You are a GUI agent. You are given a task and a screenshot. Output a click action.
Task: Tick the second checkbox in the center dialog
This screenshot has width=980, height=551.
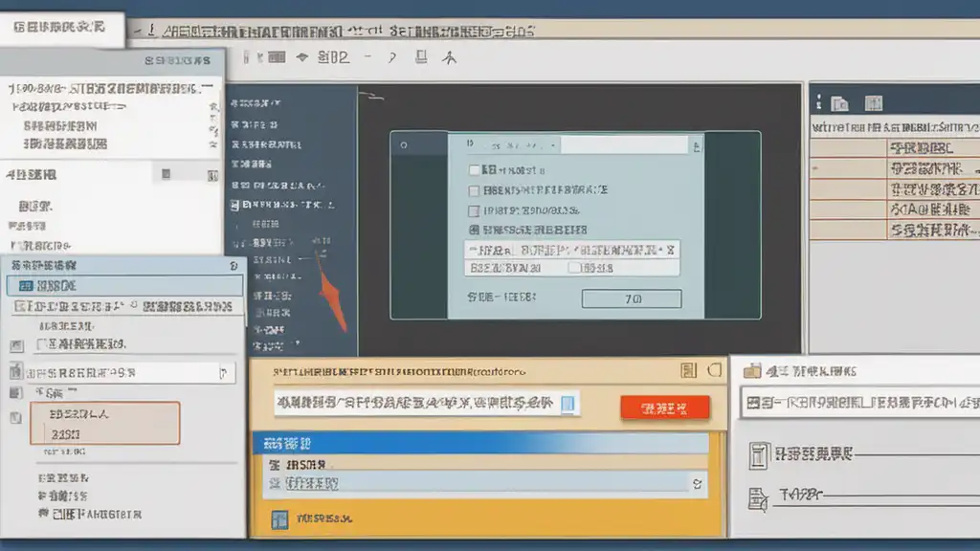tap(474, 190)
